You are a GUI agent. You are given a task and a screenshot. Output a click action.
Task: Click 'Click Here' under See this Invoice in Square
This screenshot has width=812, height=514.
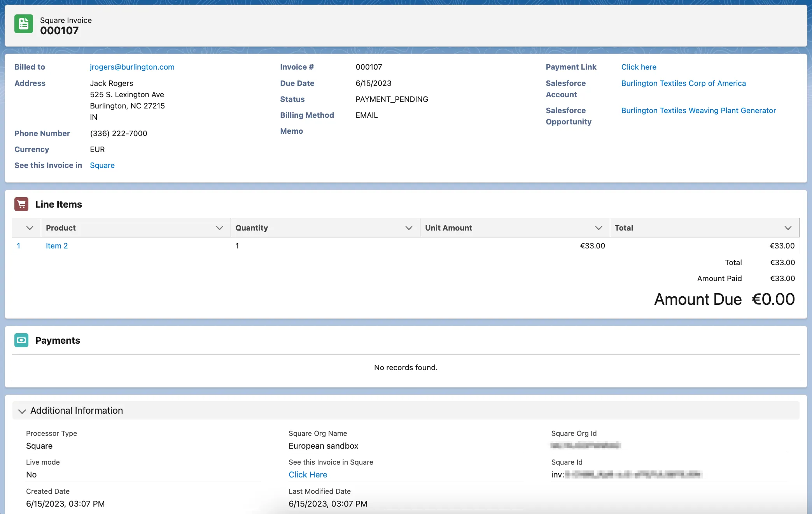pyautogui.click(x=308, y=474)
